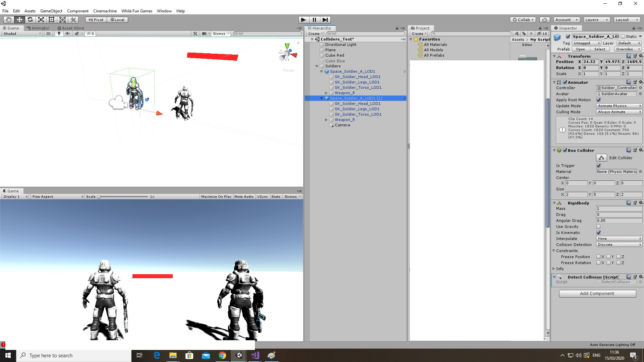Collapse the Soldiers group in Hierarchy
The height and width of the screenshot is (362, 644).
pyautogui.click(x=317, y=66)
